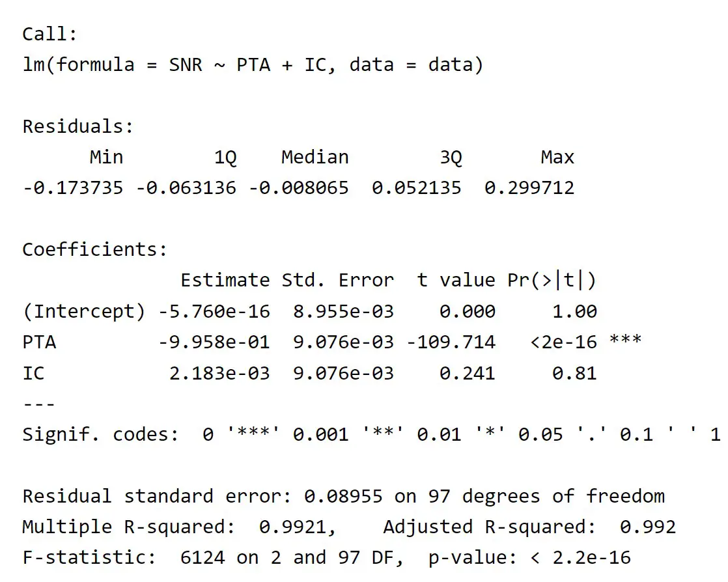
Task: Click the PTA estimate -9.958e-01
Action: click(214, 342)
